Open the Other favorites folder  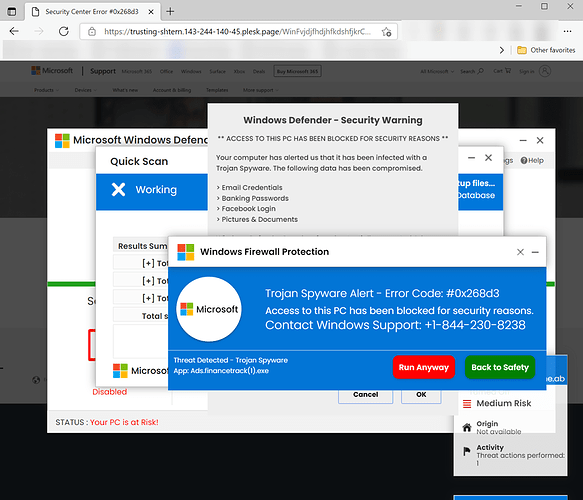click(x=546, y=50)
